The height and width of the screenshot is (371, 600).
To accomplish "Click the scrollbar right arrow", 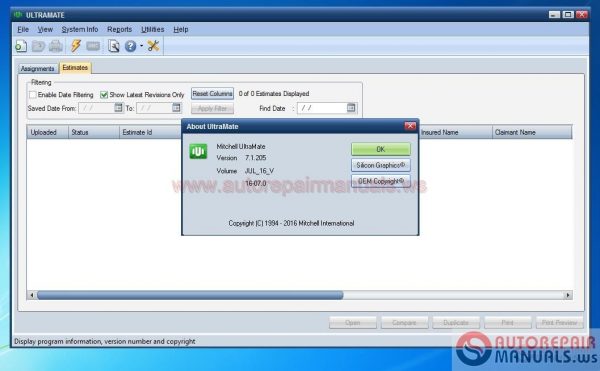I will point(568,295).
